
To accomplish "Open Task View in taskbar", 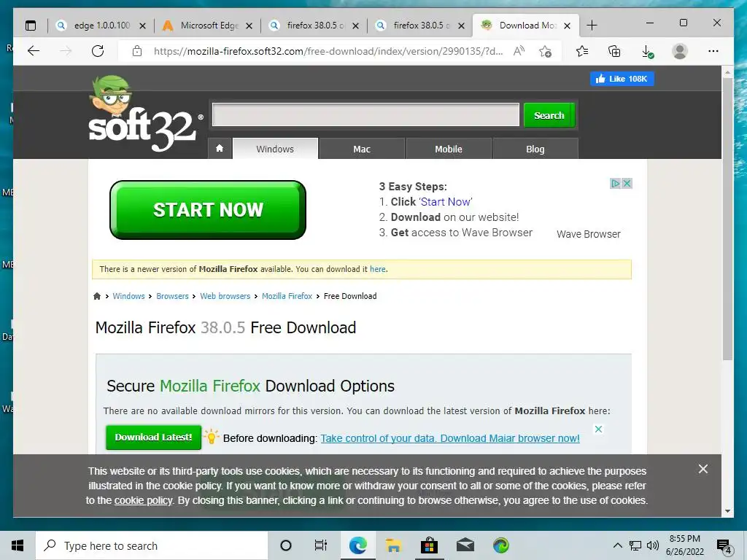I will coord(321,545).
